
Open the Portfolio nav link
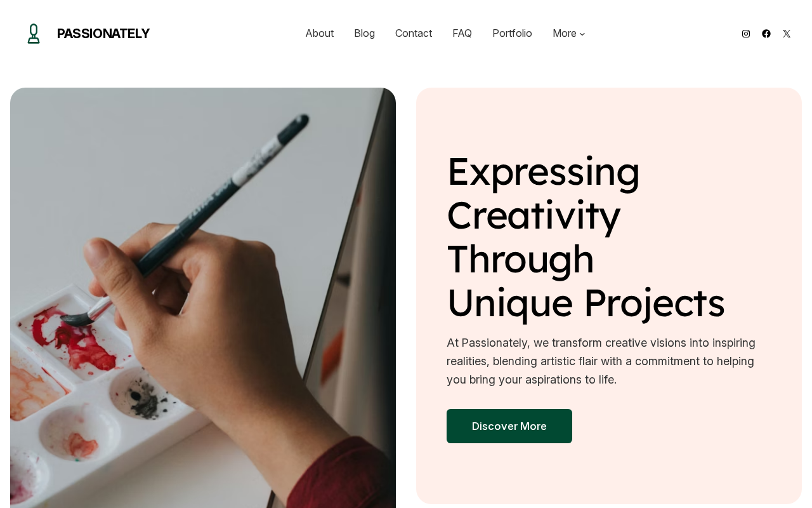pyautogui.click(x=512, y=33)
